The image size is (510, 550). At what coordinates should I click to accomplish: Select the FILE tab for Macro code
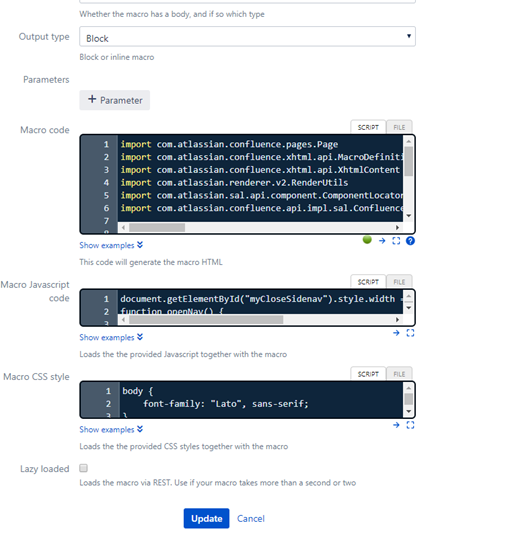pyautogui.click(x=399, y=127)
